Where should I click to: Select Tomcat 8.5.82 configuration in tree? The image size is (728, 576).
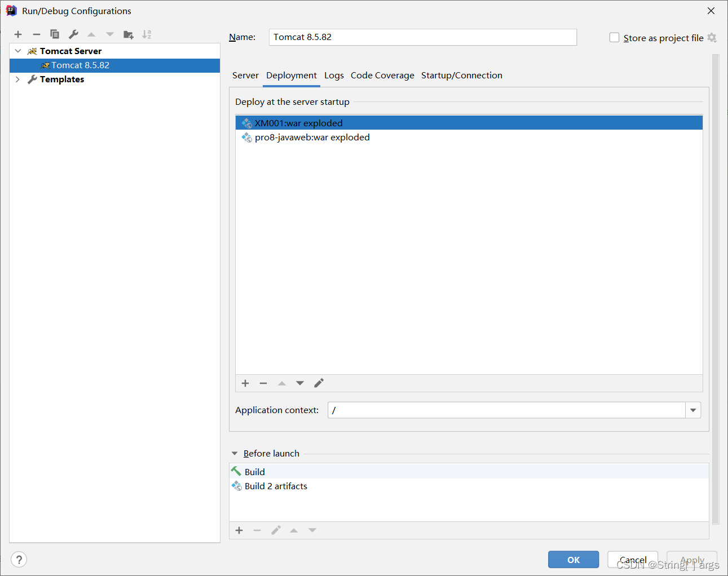coord(114,65)
